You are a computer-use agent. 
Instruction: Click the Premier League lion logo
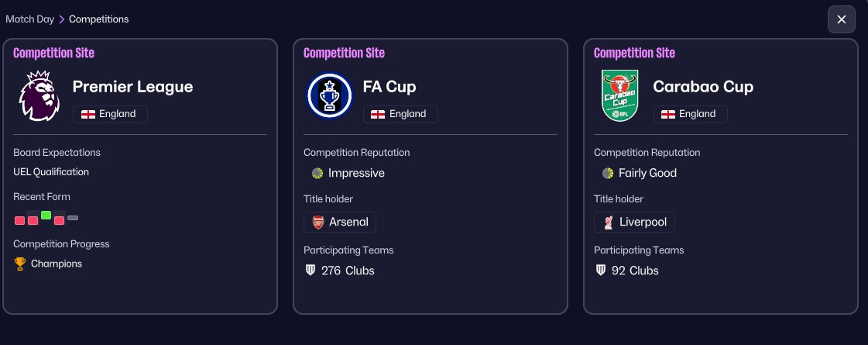[39, 96]
